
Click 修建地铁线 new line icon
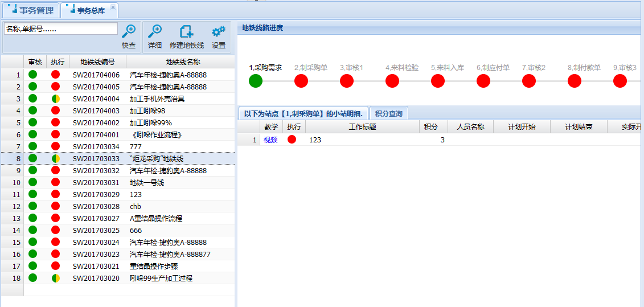pyautogui.click(x=186, y=32)
